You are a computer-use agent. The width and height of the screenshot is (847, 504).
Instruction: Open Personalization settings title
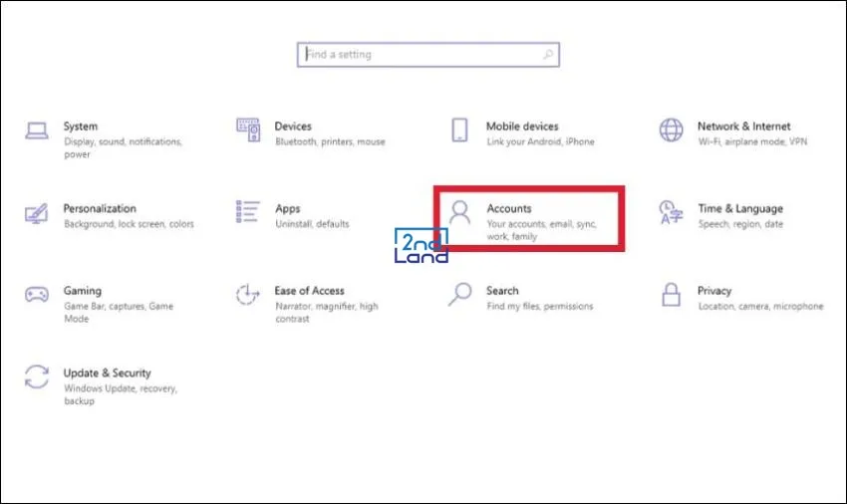pos(100,208)
